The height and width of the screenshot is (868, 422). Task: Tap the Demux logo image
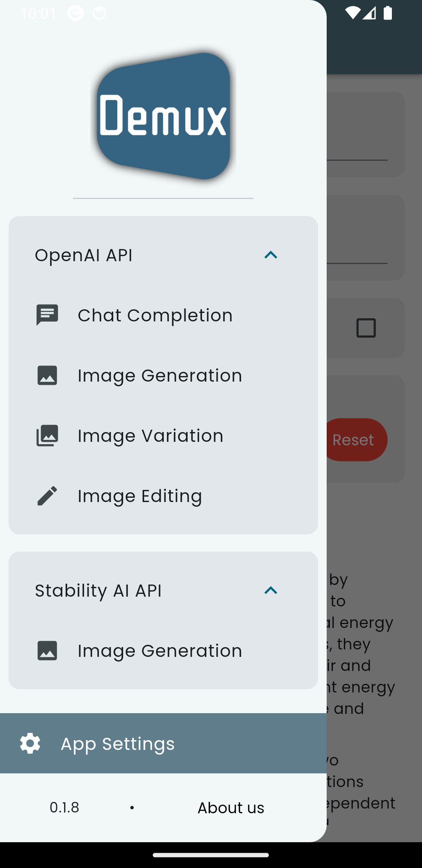pyautogui.click(x=163, y=117)
